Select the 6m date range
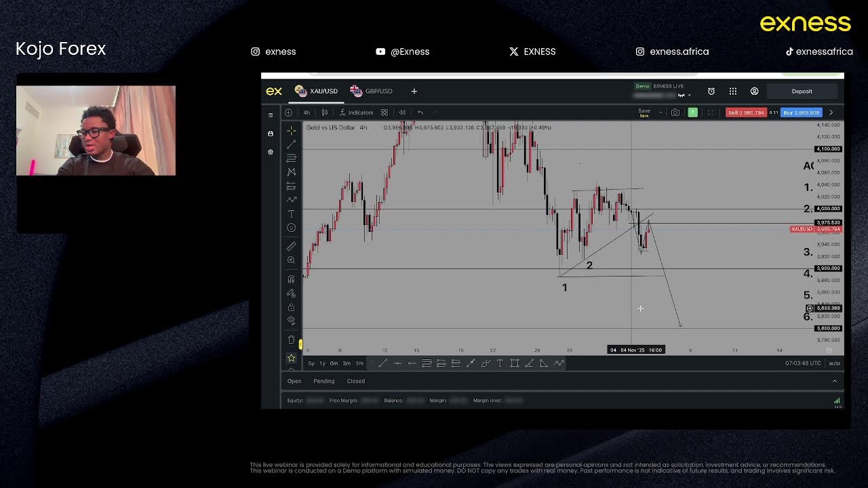 pyautogui.click(x=334, y=363)
